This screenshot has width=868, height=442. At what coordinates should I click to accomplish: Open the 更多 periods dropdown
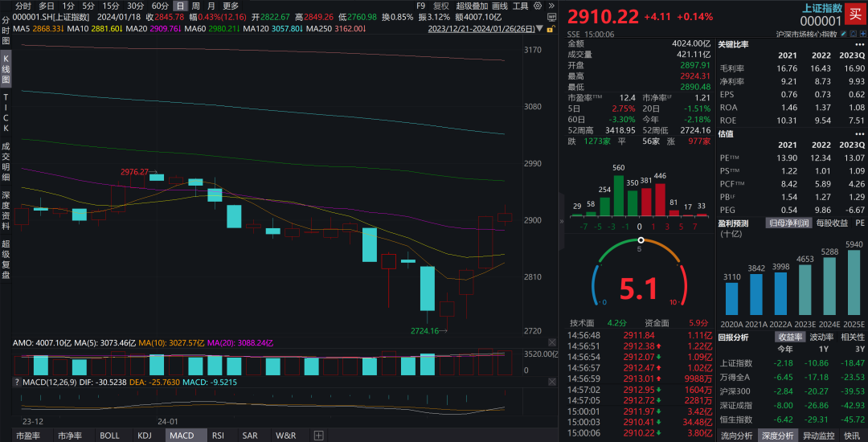tap(231, 6)
